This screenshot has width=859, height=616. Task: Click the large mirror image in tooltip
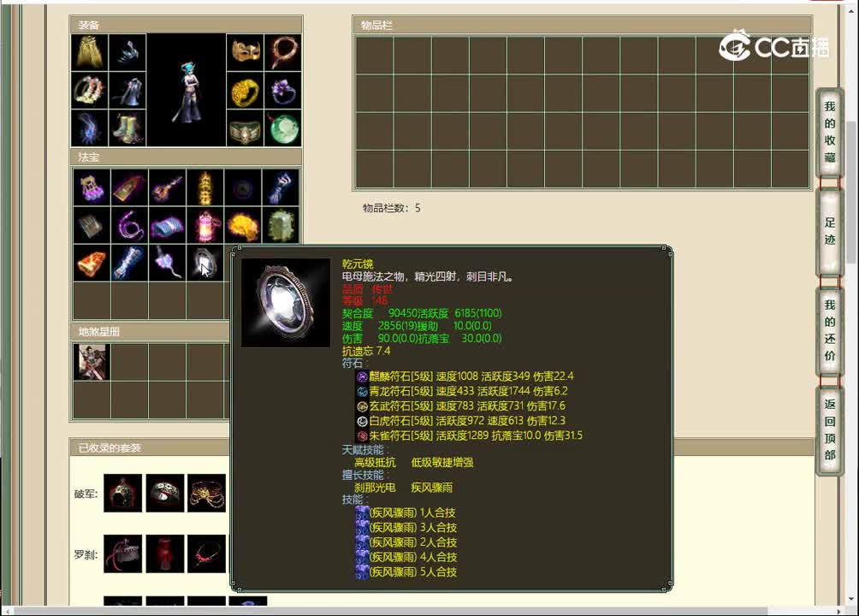286,303
